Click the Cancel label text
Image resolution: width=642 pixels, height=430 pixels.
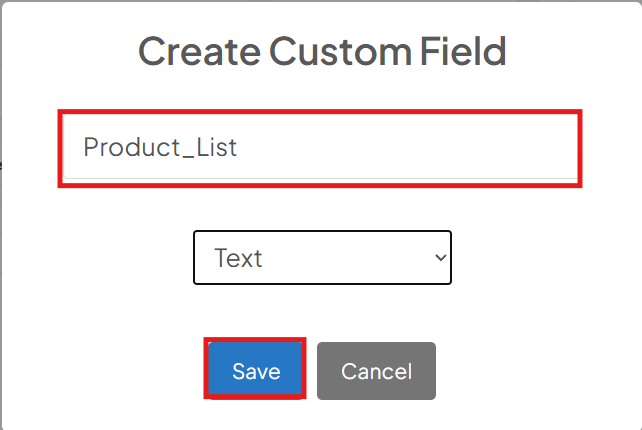tap(376, 371)
